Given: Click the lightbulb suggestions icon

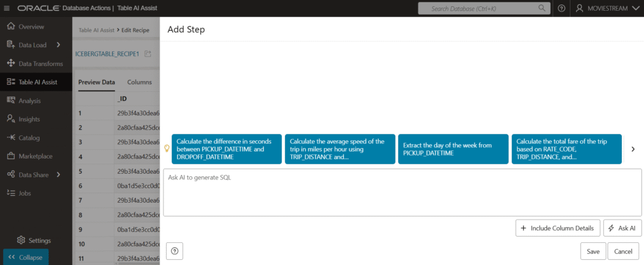Looking at the screenshot, I should (x=167, y=149).
